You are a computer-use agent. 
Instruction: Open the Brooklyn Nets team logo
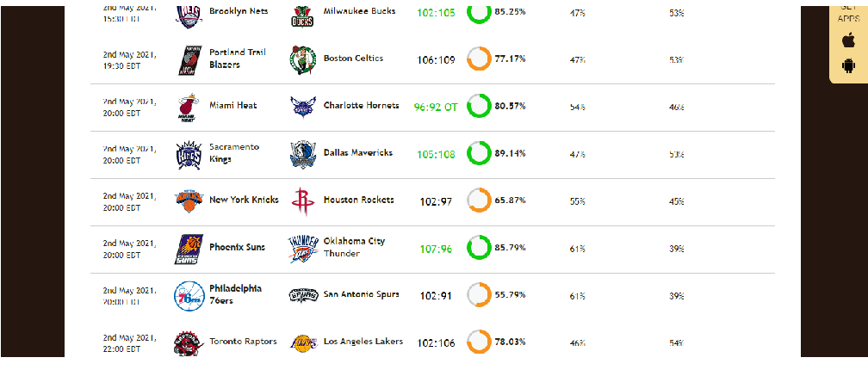pos(185,15)
